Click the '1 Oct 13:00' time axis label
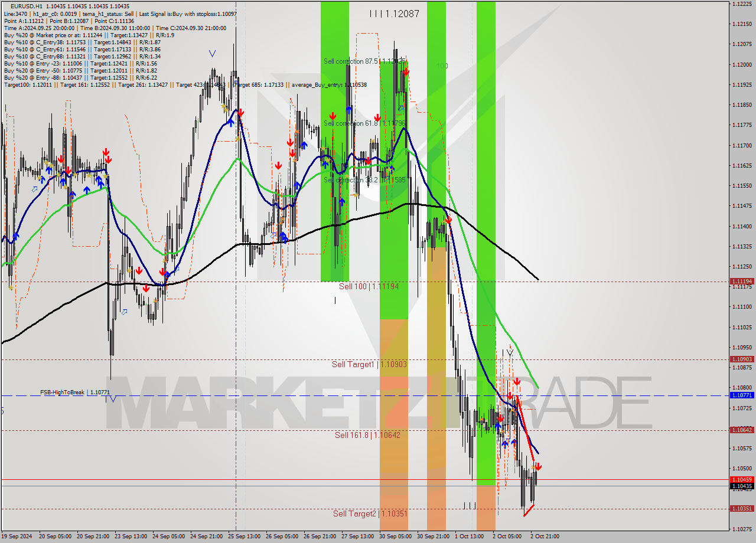 (470, 537)
